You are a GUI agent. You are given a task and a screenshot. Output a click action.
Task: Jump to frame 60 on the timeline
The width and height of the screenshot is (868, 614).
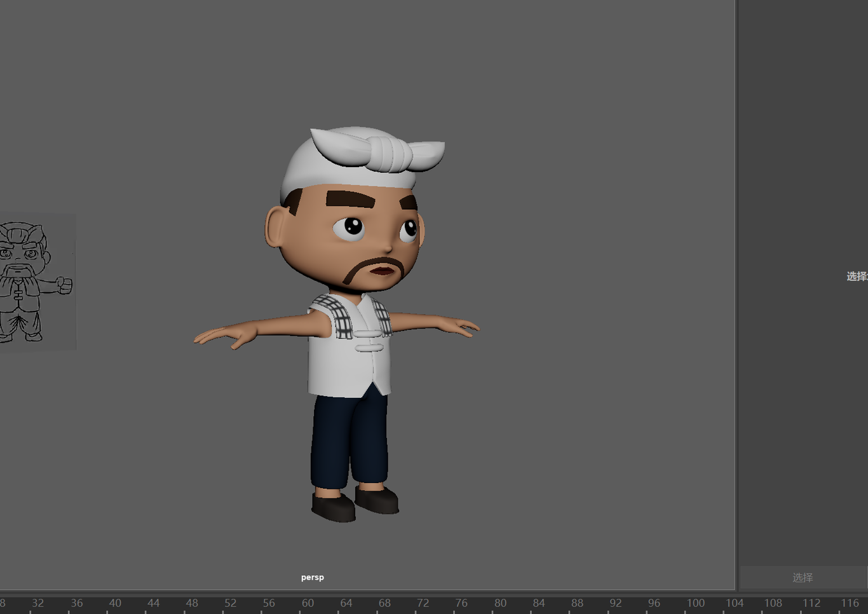308,603
